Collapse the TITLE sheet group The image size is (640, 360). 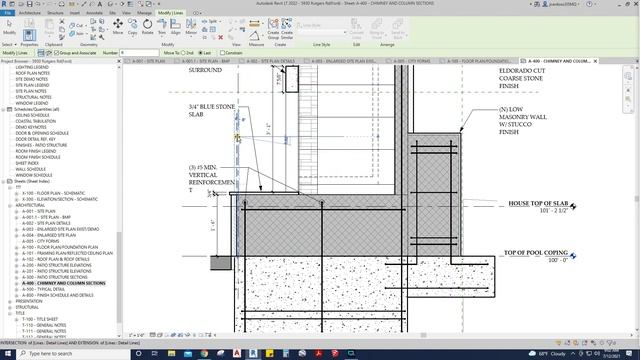(x=10, y=313)
